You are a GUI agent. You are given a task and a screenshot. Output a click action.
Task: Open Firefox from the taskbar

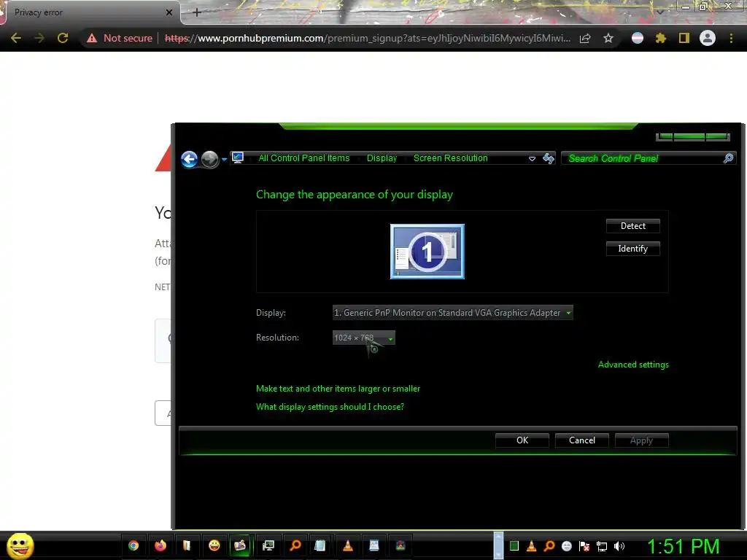(160, 545)
